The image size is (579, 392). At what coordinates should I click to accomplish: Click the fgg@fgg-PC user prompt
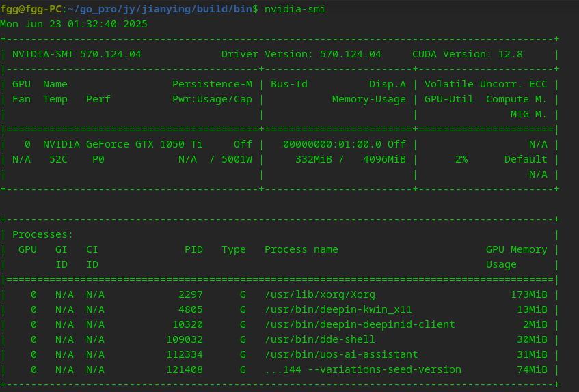[x=31, y=9]
